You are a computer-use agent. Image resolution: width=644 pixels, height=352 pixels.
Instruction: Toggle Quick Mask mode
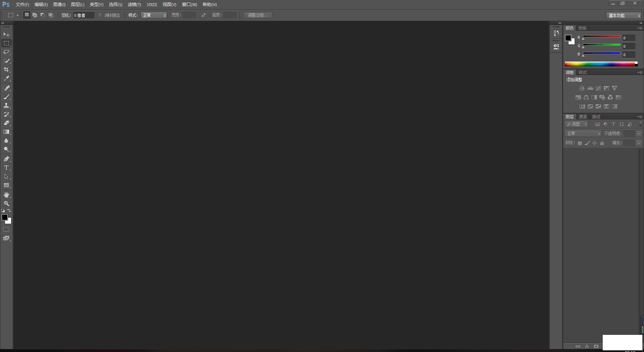[x=6, y=229]
